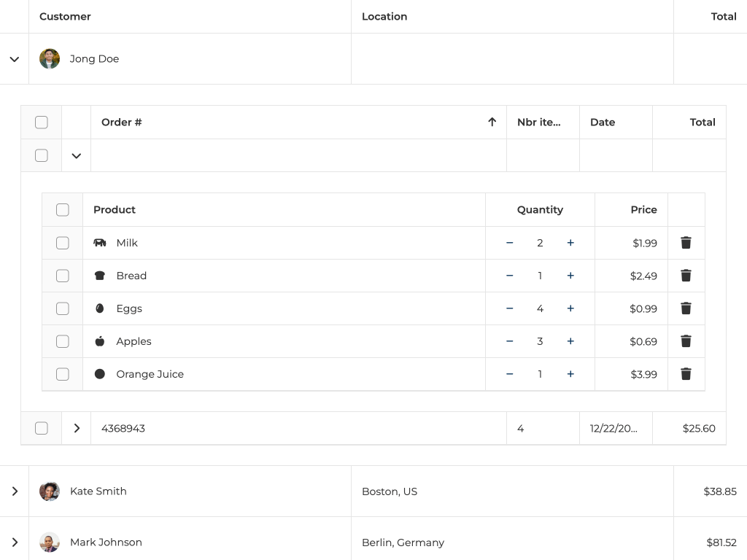
Task: Expand the Kate Smith customer row
Action: pyautogui.click(x=15, y=491)
